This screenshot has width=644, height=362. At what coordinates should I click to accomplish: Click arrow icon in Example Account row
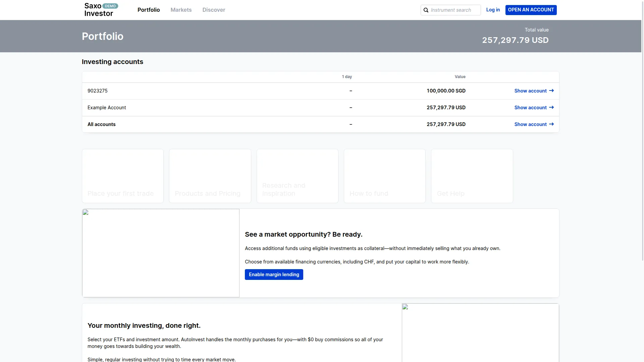coord(551,108)
